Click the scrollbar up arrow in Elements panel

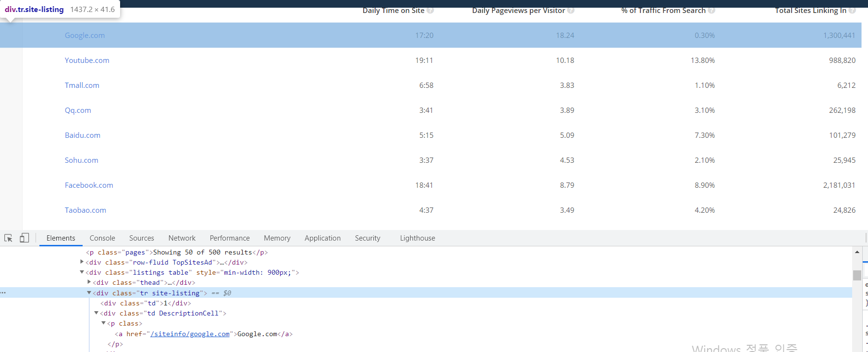pos(857,252)
